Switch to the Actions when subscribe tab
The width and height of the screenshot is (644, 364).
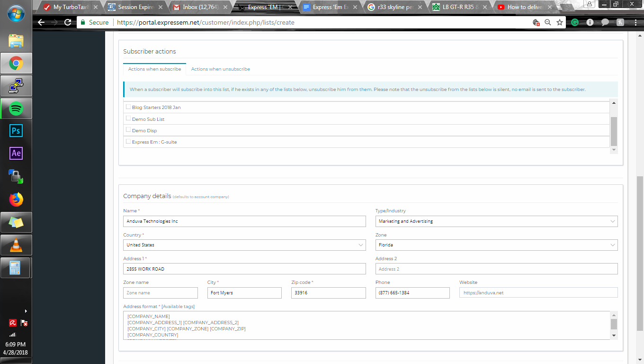tap(154, 69)
